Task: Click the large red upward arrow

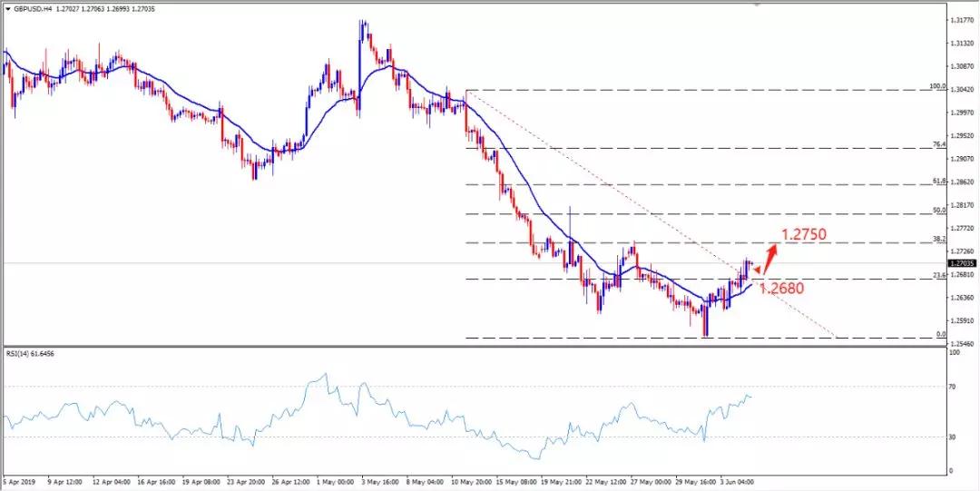Action: tap(771, 256)
